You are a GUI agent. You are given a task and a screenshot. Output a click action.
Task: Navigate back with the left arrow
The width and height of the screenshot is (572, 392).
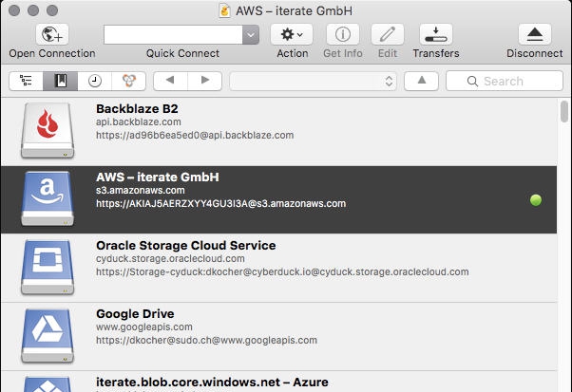click(x=170, y=81)
